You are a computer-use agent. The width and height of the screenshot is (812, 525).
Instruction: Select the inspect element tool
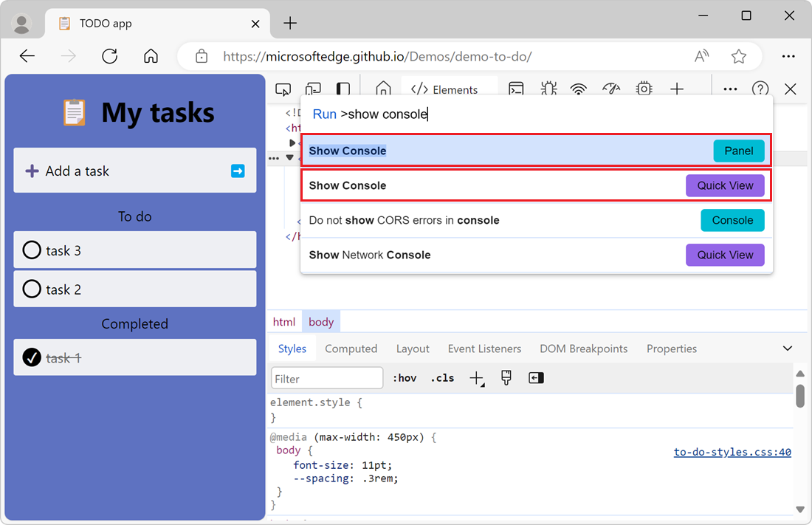[283, 89]
